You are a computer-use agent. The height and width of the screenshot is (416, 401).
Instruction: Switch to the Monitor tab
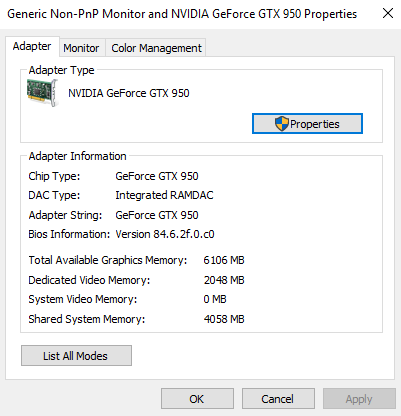(x=81, y=48)
